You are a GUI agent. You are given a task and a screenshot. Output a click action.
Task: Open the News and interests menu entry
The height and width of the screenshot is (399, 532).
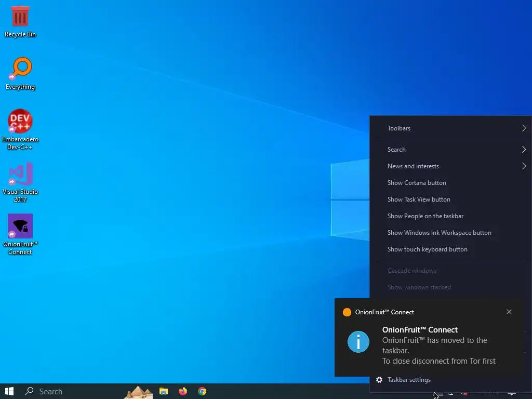coord(450,166)
